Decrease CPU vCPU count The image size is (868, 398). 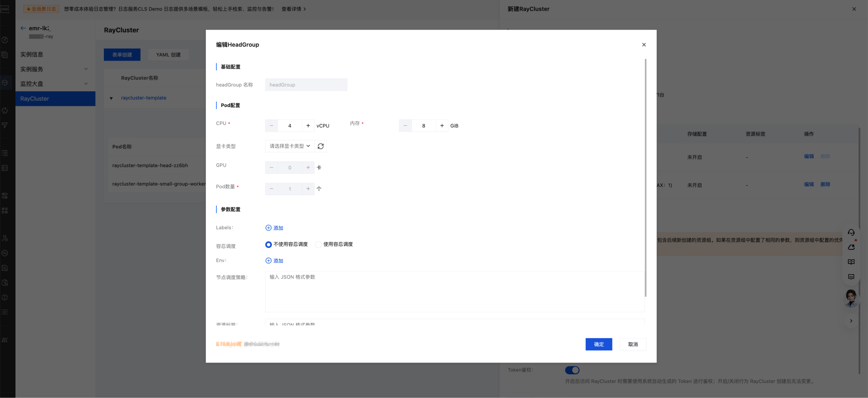coord(271,126)
